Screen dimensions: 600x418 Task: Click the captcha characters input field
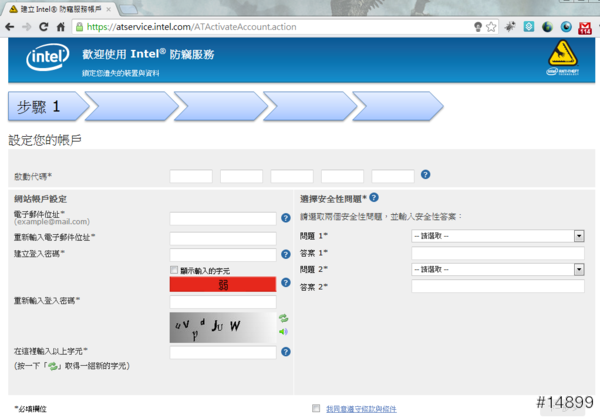point(223,353)
